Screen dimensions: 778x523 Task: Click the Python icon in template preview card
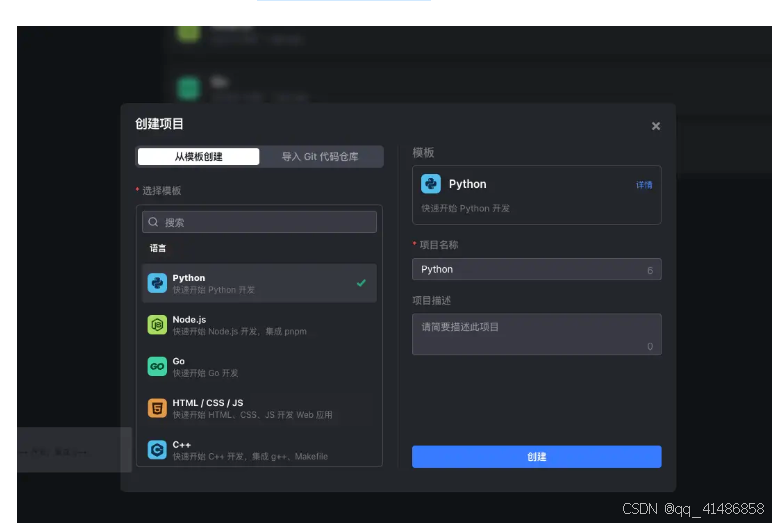pos(431,184)
